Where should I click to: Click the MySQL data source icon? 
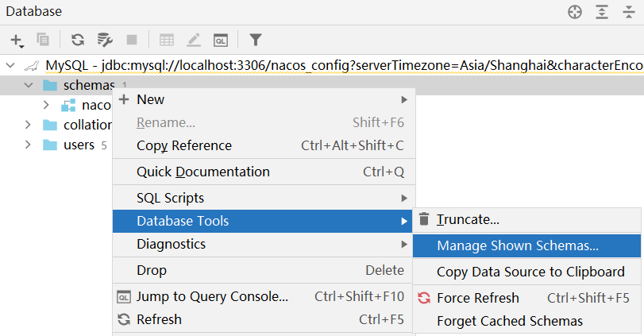tap(31, 66)
